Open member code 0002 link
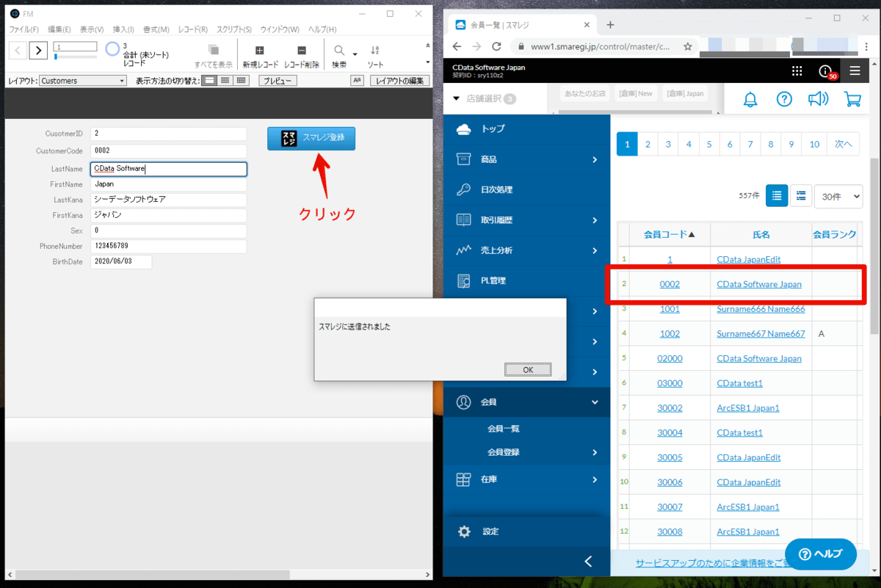The image size is (881, 588). click(670, 284)
